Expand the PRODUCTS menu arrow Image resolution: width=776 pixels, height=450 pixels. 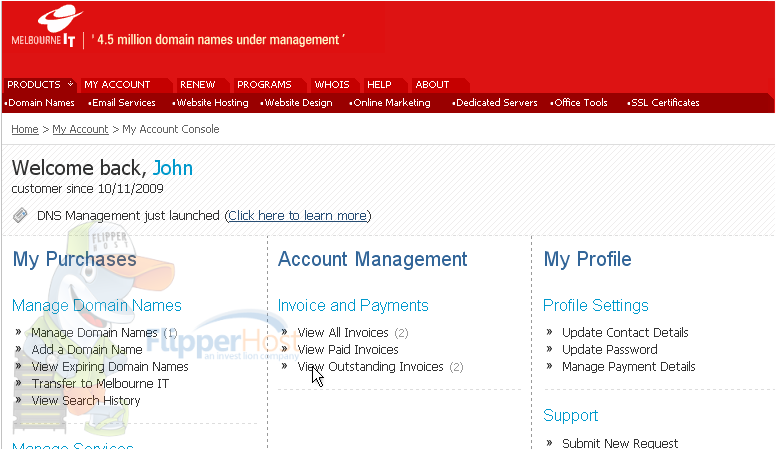[70, 84]
